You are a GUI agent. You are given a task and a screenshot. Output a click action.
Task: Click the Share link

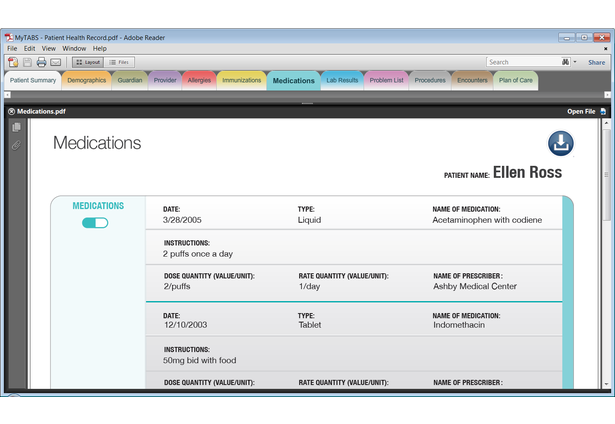(x=596, y=62)
